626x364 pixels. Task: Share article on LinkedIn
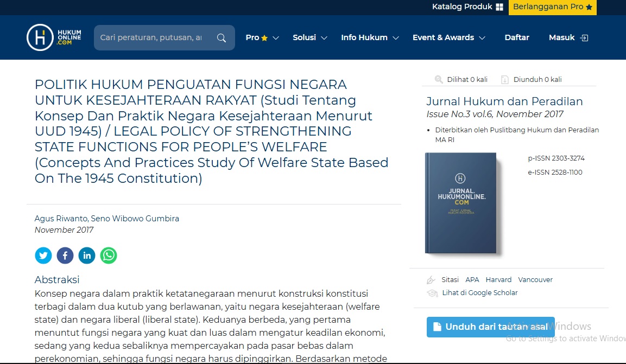[x=87, y=256]
